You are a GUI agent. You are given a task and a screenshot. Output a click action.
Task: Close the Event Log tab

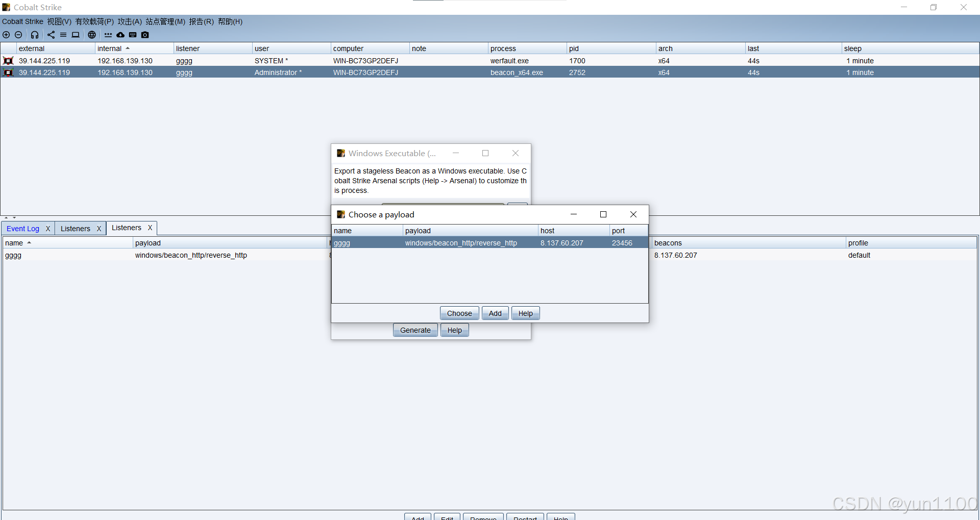click(48, 229)
